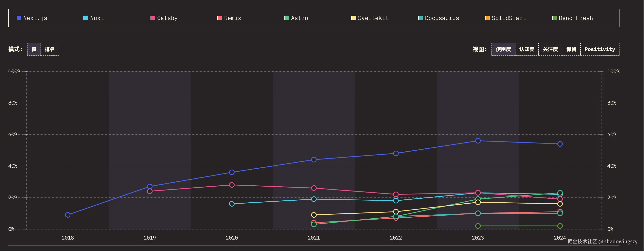The width and height of the screenshot is (644, 251).
Task: Switch to the 保留 view
Action: coord(571,49)
